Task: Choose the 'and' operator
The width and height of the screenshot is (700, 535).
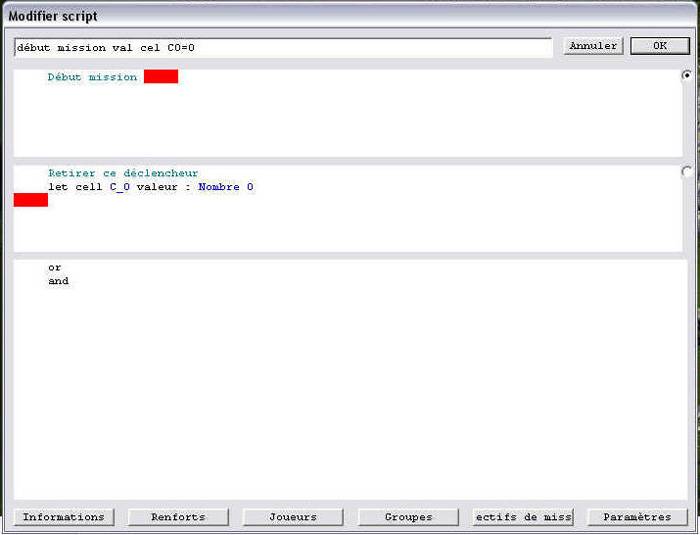Action: coord(58,281)
